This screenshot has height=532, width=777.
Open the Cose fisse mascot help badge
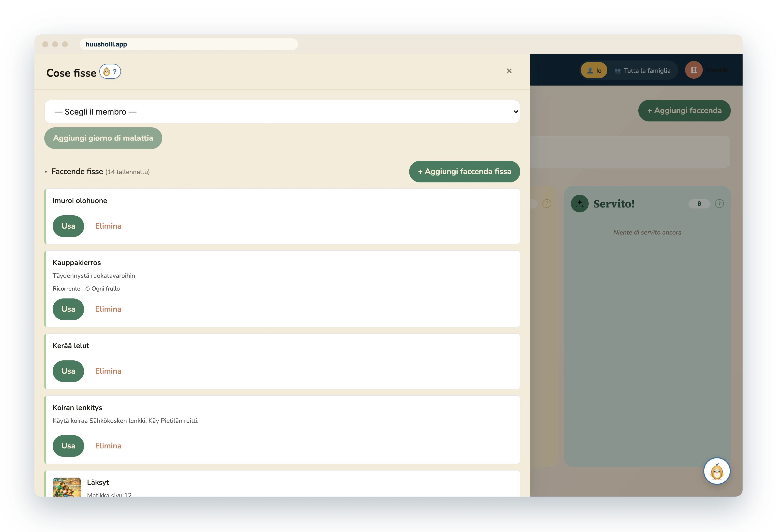(110, 72)
